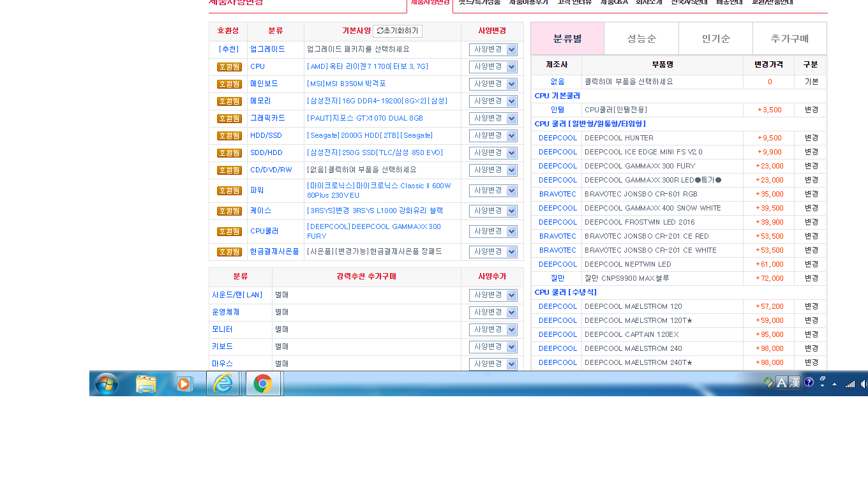Click the 호환됨 badge beside 파워
Viewport: 868px width, 490px height.
click(229, 191)
